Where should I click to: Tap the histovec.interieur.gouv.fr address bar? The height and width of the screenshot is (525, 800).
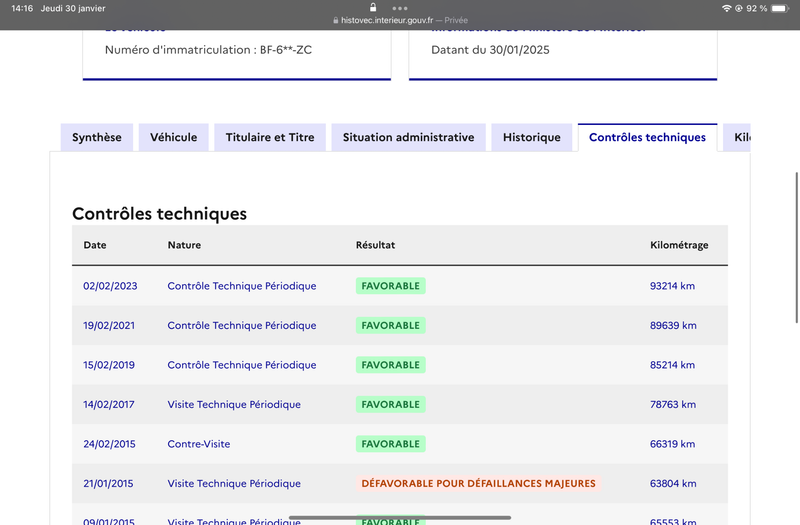[x=400, y=20]
